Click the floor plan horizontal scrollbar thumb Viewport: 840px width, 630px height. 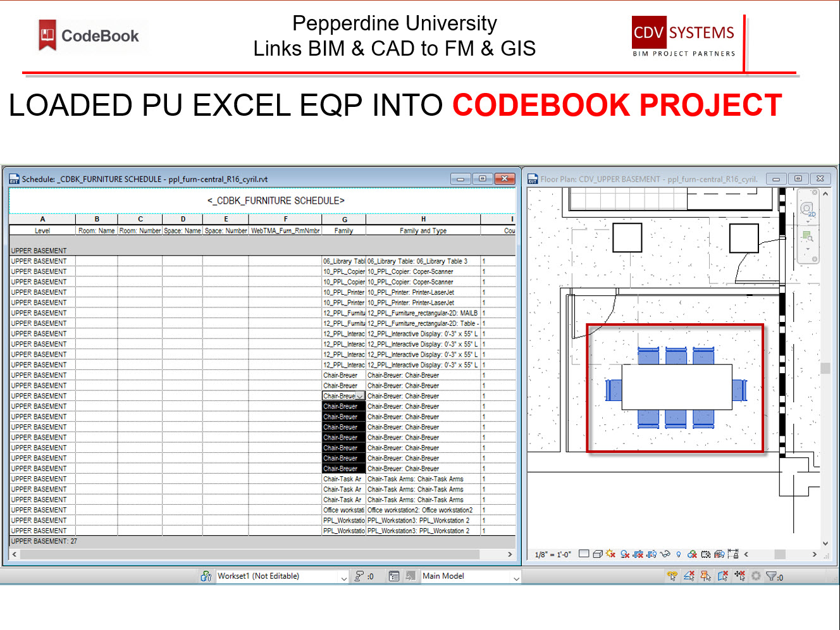pos(780,554)
